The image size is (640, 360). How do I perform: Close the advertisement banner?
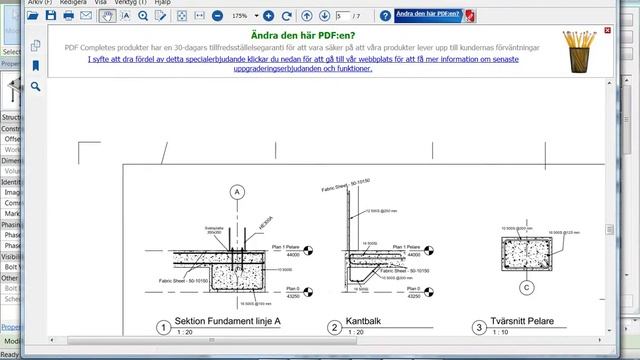tap(607, 30)
